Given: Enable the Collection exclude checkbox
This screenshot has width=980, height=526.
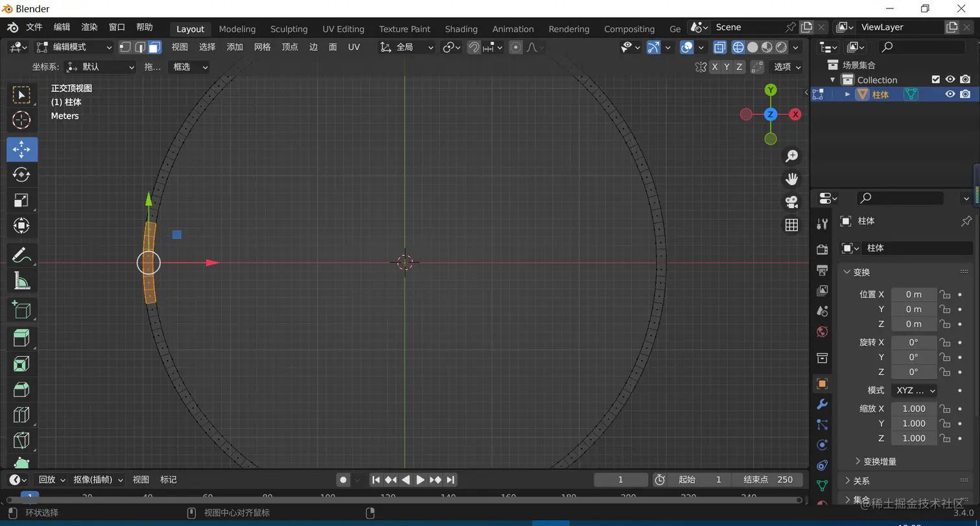Looking at the screenshot, I should pos(935,79).
